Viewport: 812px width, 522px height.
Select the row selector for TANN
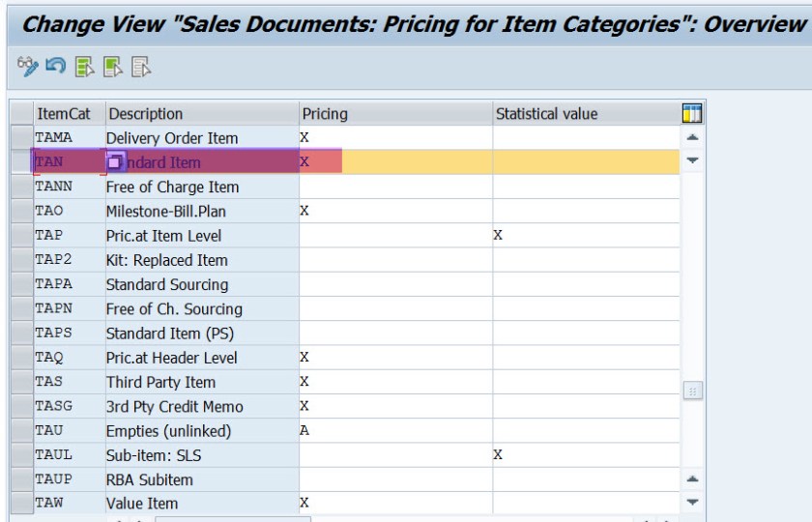[x=20, y=187]
